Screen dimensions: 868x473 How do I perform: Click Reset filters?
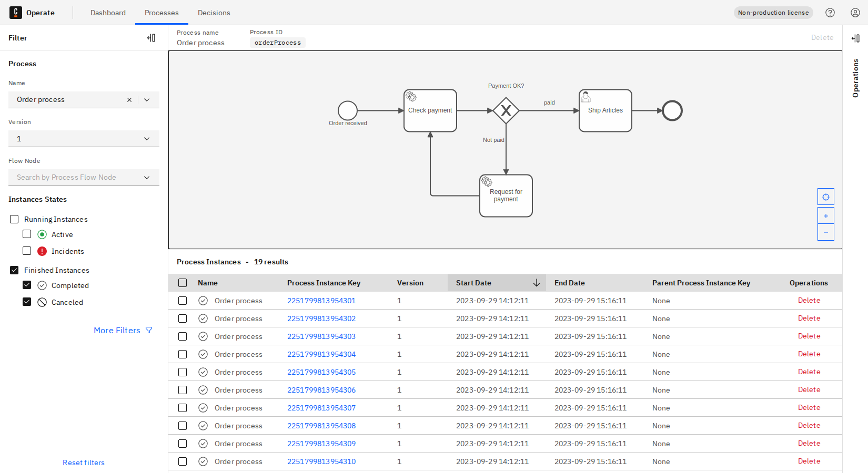(x=84, y=462)
